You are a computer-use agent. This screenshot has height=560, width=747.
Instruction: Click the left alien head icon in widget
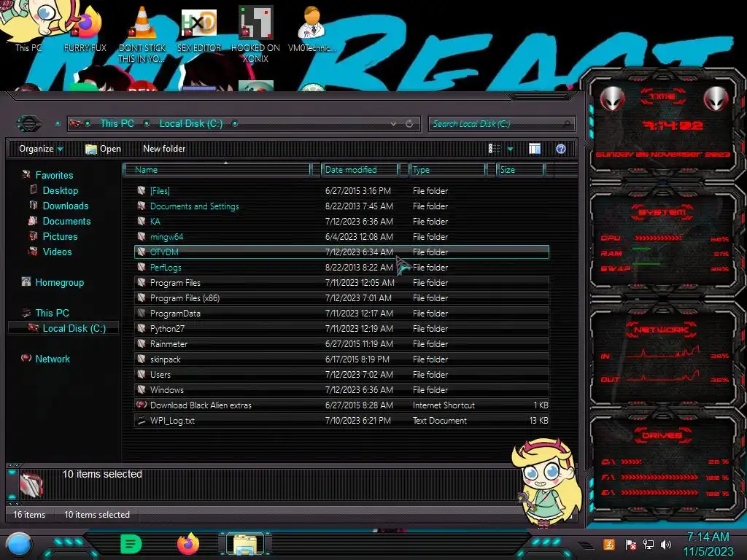click(612, 99)
